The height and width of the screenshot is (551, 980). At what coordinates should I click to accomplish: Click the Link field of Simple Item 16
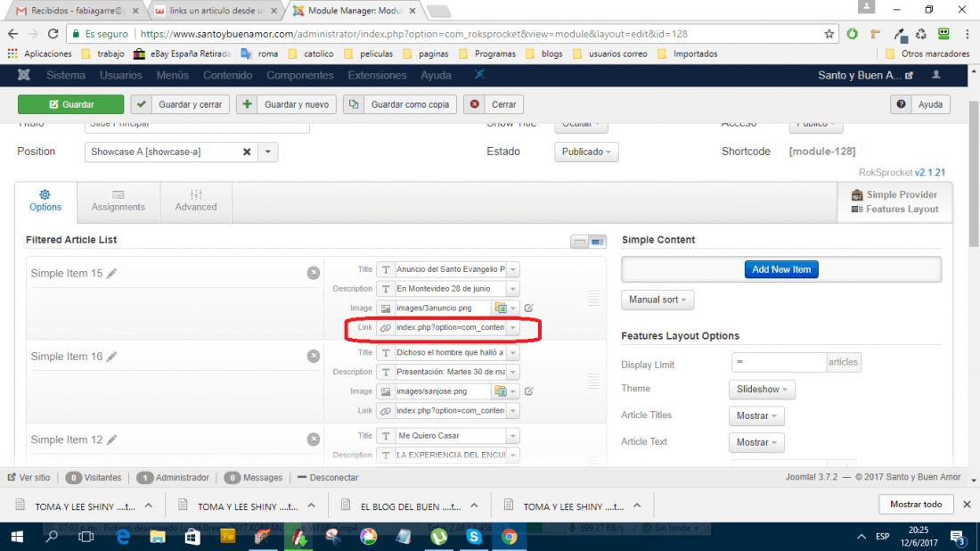(450, 411)
